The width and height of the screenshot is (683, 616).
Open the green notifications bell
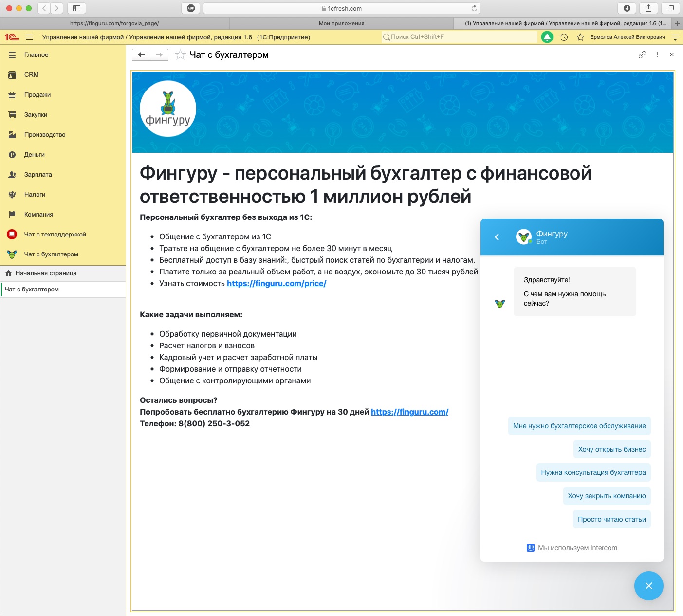(547, 37)
